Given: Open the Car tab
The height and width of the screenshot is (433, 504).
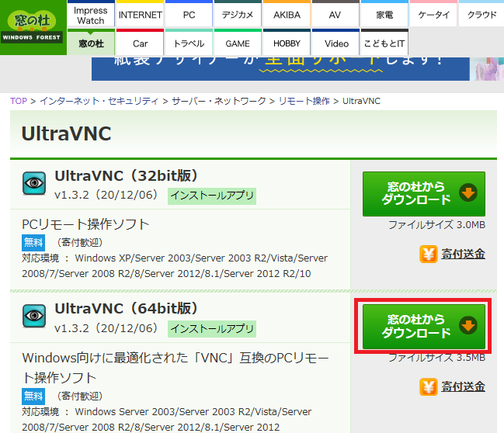Looking at the screenshot, I should [140, 43].
